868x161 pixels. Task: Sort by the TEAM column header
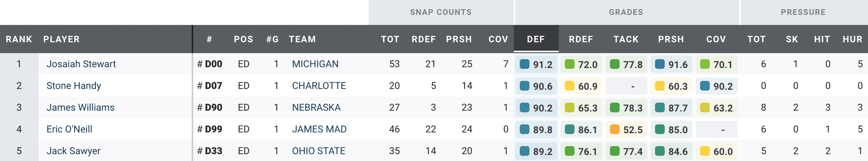point(302,39)
